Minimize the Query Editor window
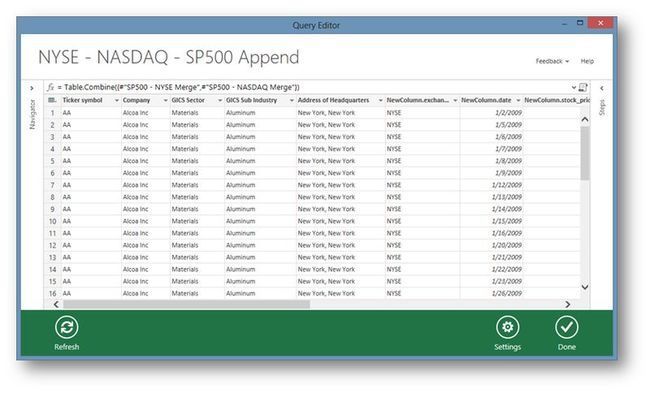This screenshot has width=650, height=393. point(564,24)
